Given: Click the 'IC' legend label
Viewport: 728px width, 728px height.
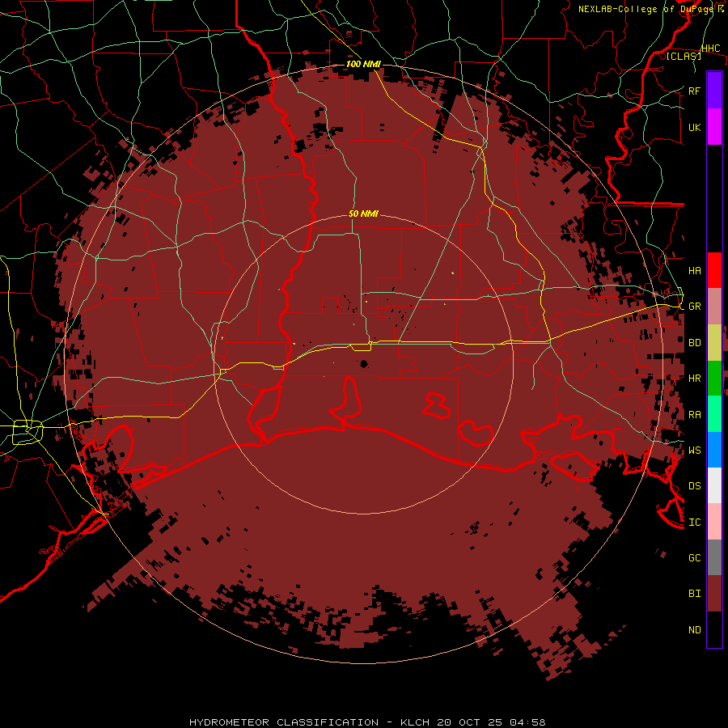Looking at the screenshot, I should (x=695, y=523).
